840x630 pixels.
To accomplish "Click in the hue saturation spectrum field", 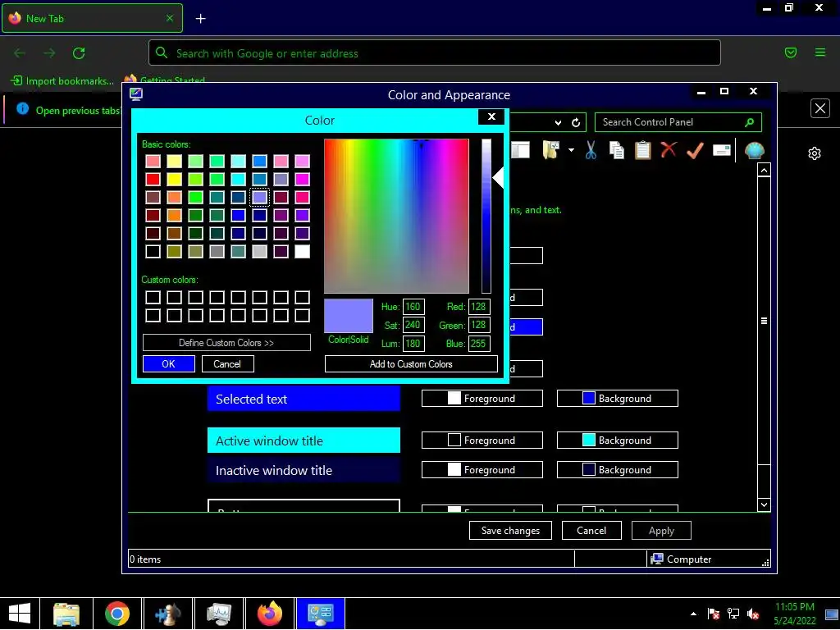I will point(396,216).
